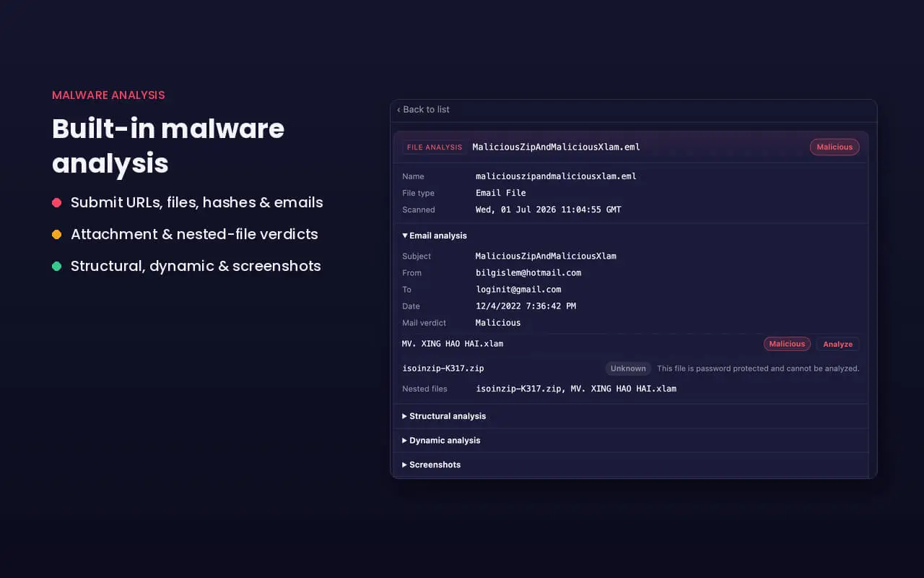Expand the Screenshots section
The width and height of the screenshot is (924, 578).
tap(431, 465)
